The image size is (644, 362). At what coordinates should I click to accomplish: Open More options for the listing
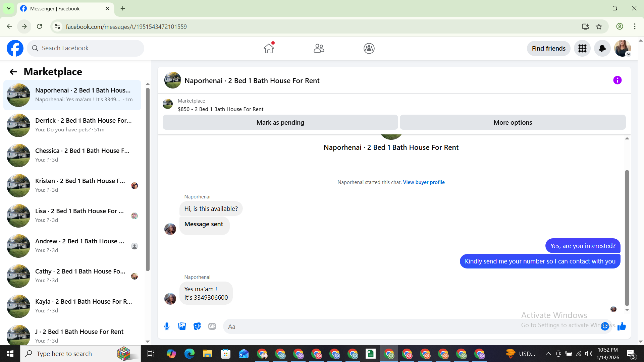513,122
